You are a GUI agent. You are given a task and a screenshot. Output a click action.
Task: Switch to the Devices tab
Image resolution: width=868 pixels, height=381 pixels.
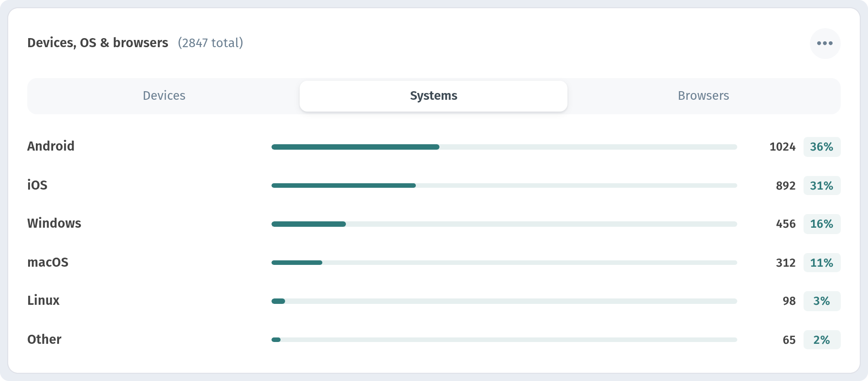(x=164, y=96)
